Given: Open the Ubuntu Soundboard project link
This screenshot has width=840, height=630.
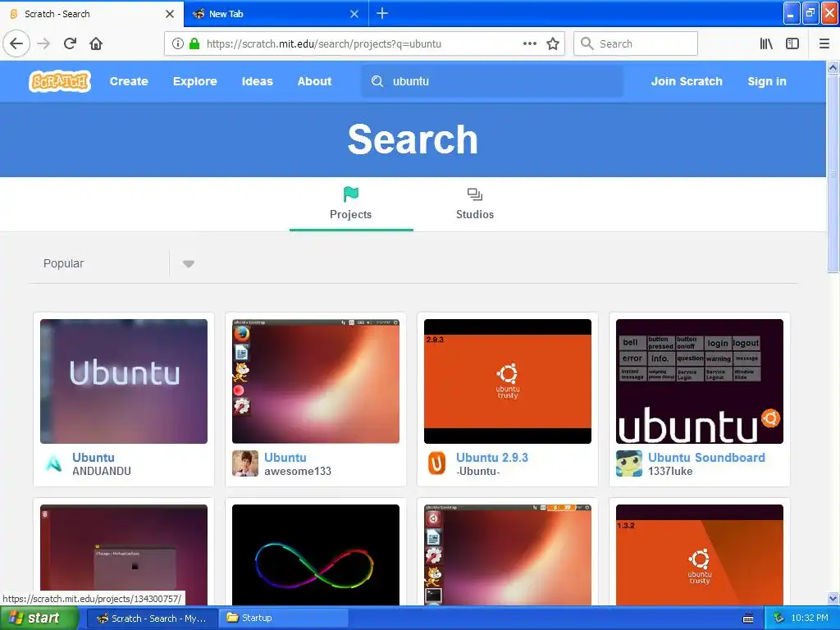Looking at the screenshot, I should [x=706, y=458].
